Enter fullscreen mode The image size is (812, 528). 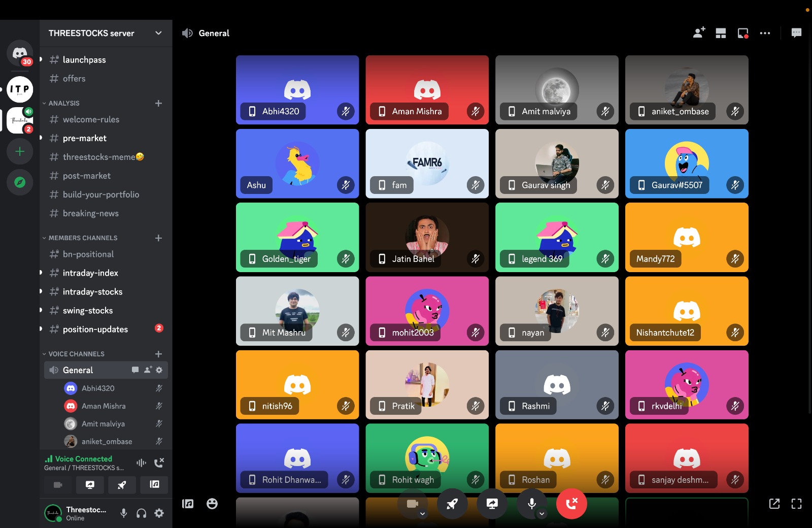pos(796,504)
